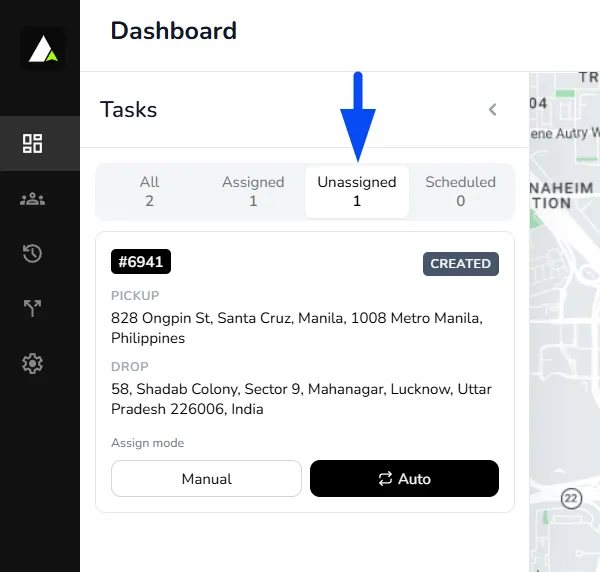Click the app logo in sidebar
Image resolution: width=600 pixels, height=572 pixels.
pyautogui.click(x=42, y=49)
